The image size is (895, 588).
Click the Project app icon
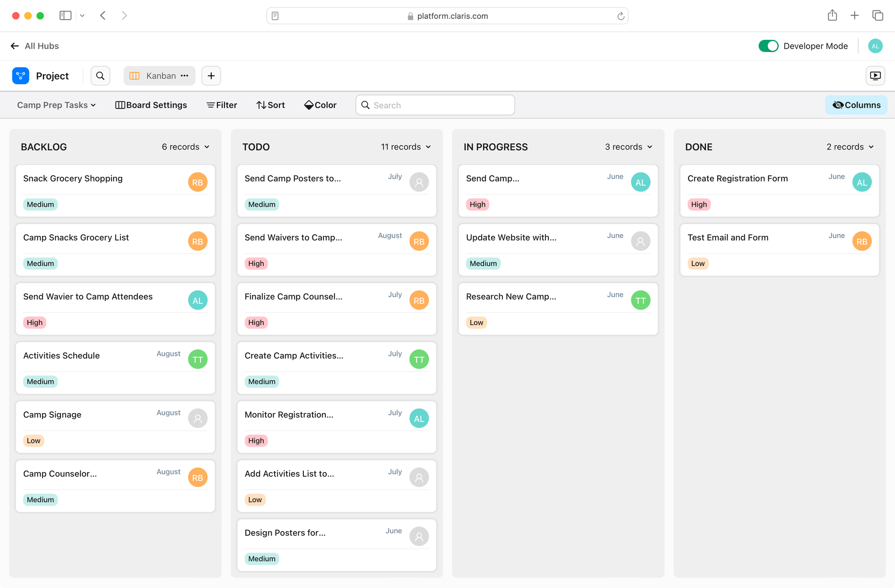coord(21,76)
